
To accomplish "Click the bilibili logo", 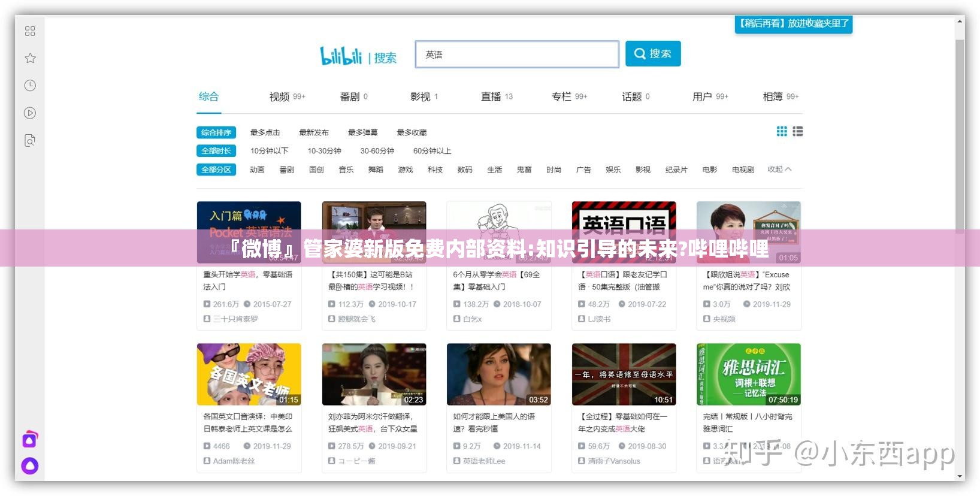I will point(341,56).
